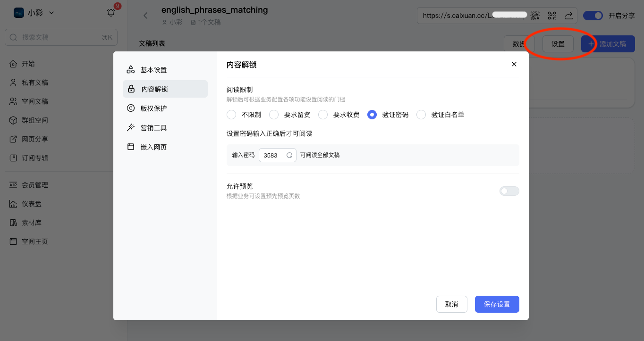Select the 验证白名单 radio option
This screenshot has width=644, height=341.
421,115
